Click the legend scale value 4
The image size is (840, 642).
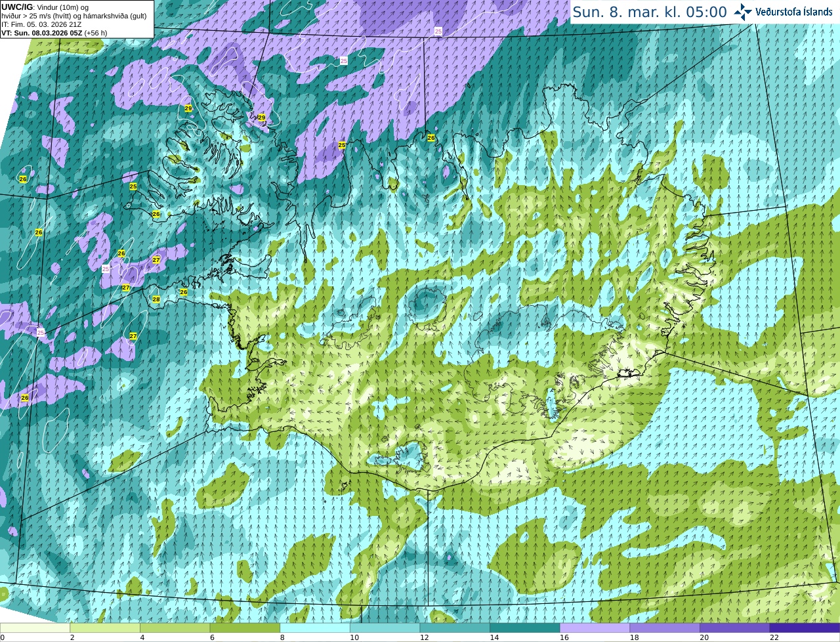142,637
